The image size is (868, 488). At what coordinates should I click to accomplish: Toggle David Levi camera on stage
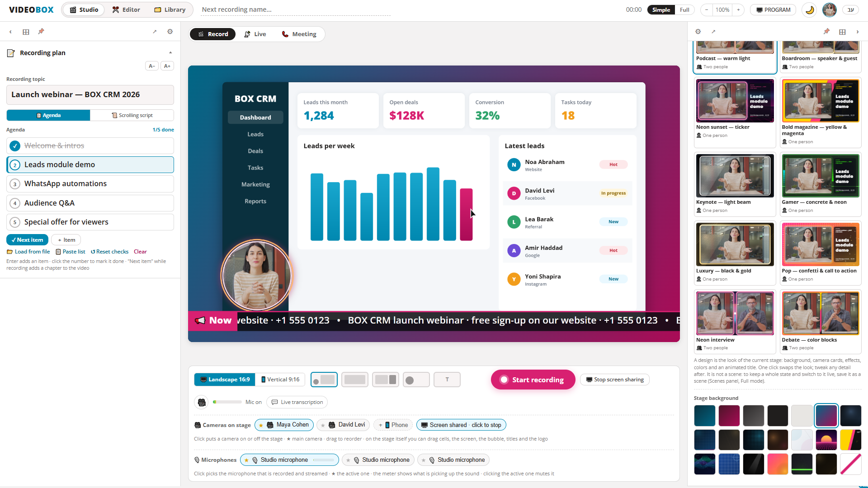point(343,425)
